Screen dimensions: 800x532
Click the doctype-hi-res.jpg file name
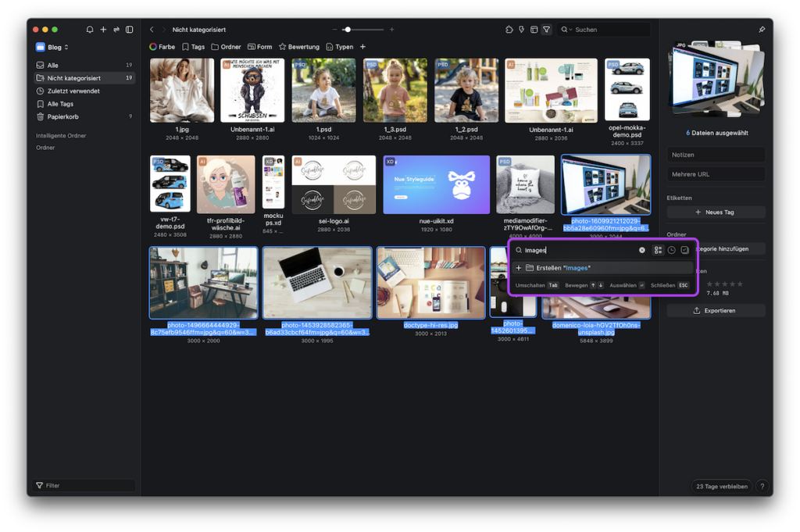pos(430,325)
